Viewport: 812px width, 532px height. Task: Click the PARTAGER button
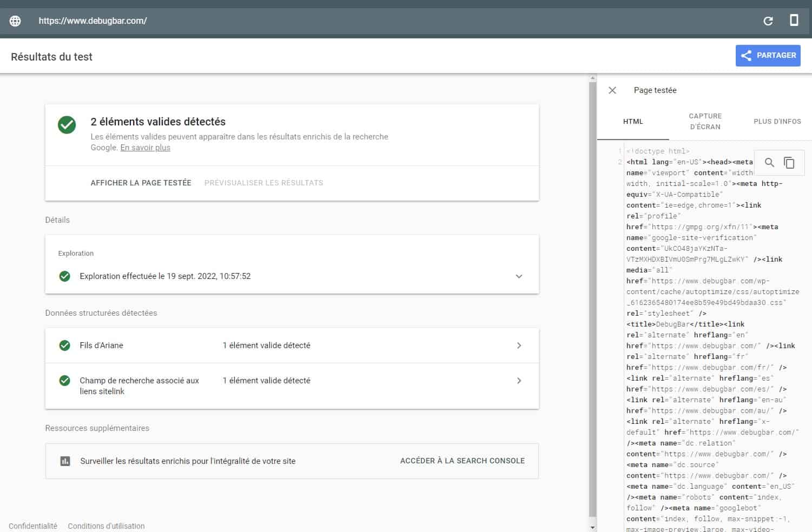tap(768, 55)
